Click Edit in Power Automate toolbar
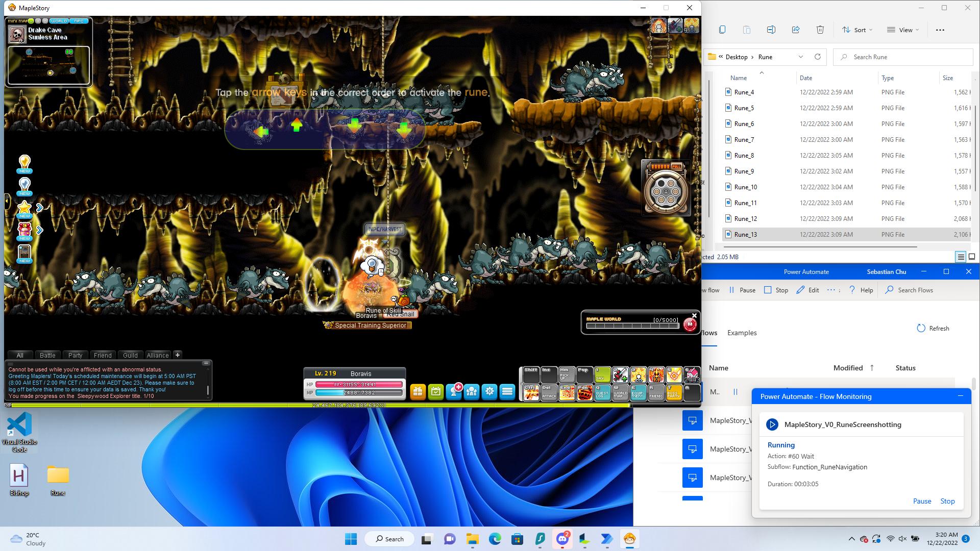Image resolution: width=980 pixels, height=551 pixels. tap(807, 290)
